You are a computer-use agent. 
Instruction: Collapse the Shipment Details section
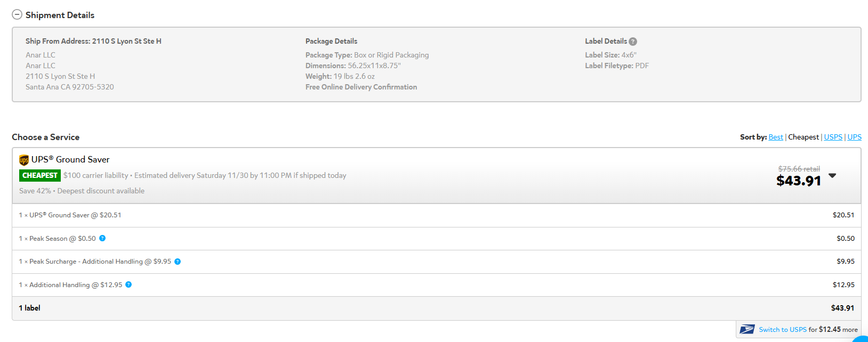coord(17,15)
